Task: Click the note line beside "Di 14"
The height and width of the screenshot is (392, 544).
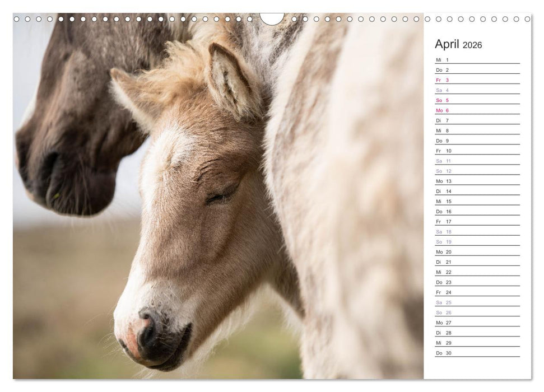Action: pos(487,191)
